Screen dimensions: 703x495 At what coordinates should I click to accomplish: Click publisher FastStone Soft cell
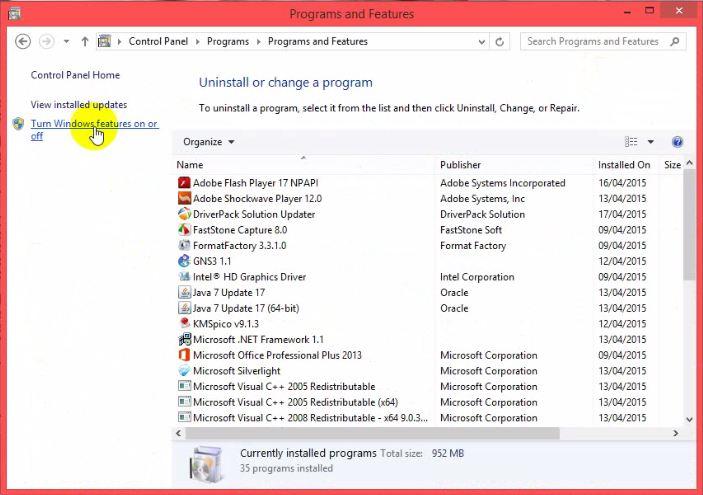coord(471,230)
